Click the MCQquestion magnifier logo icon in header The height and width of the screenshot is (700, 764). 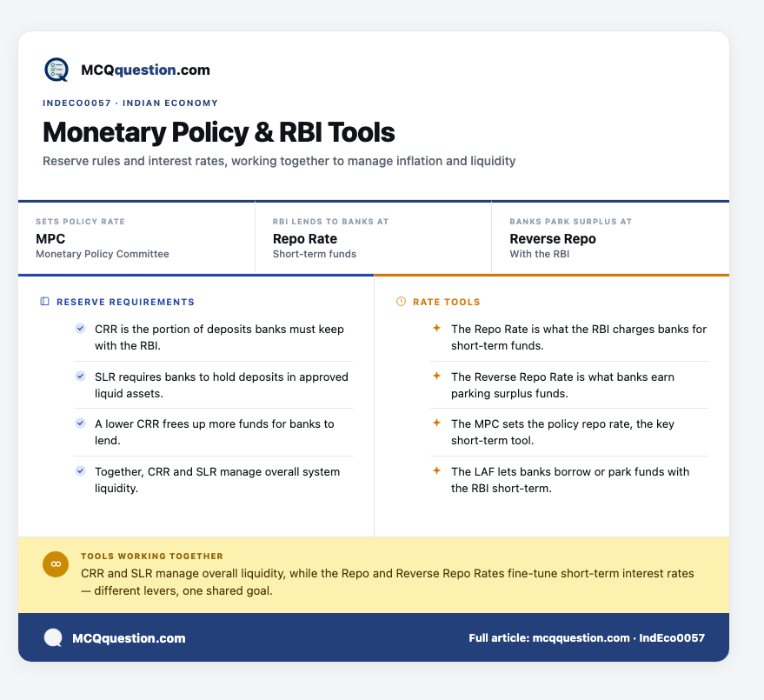56,70
